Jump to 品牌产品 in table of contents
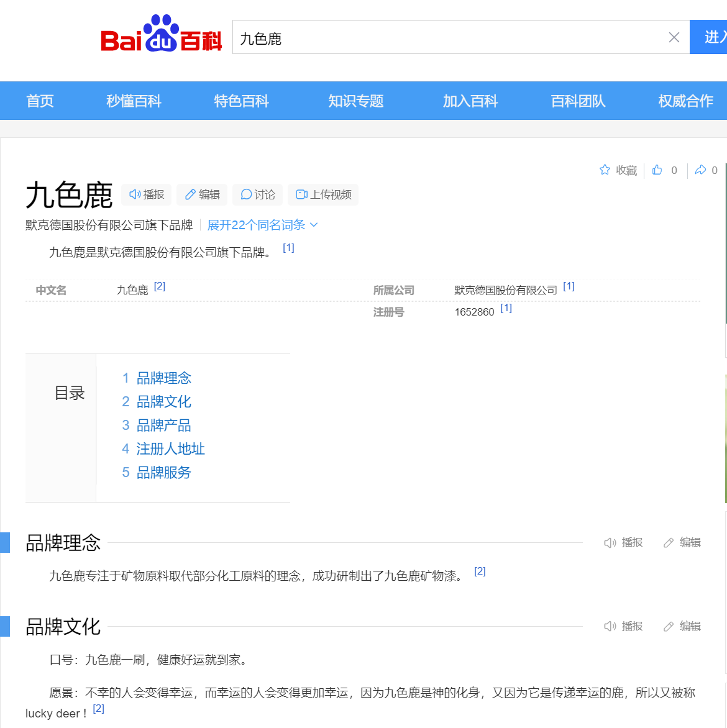The height and width of the screenshot is (728, 727). 163,425
